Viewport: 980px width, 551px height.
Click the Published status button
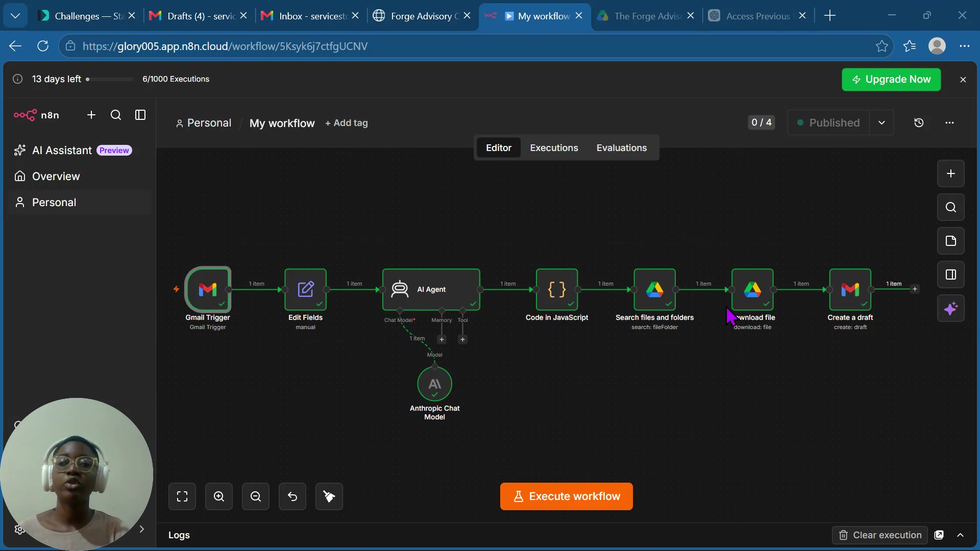(828, 122)
